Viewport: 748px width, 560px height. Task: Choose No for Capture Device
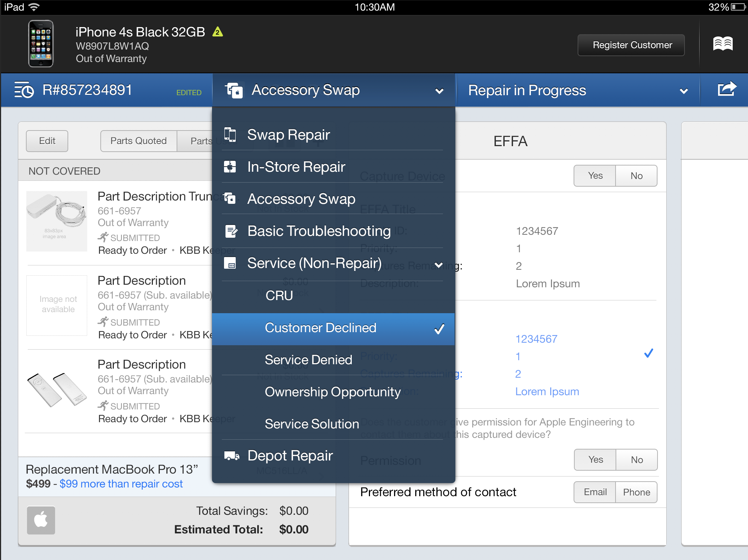tap(636, 176)
